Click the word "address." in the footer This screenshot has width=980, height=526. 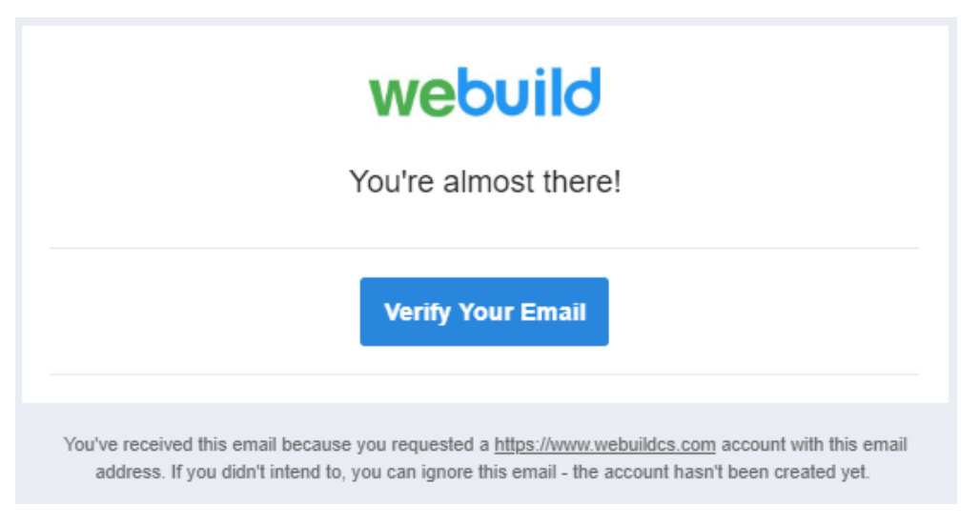point(131,473)
